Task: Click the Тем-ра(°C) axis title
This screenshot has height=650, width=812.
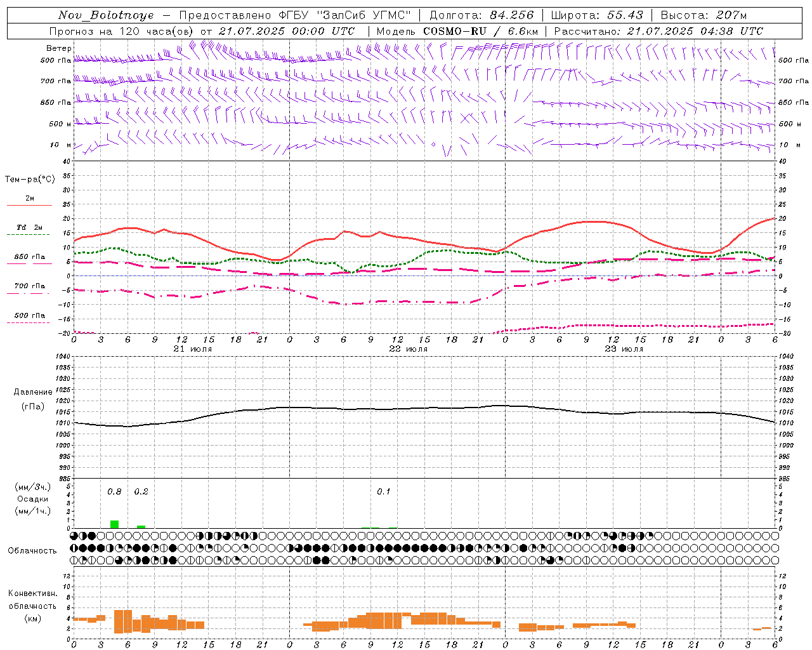Action: coord(30,180)
